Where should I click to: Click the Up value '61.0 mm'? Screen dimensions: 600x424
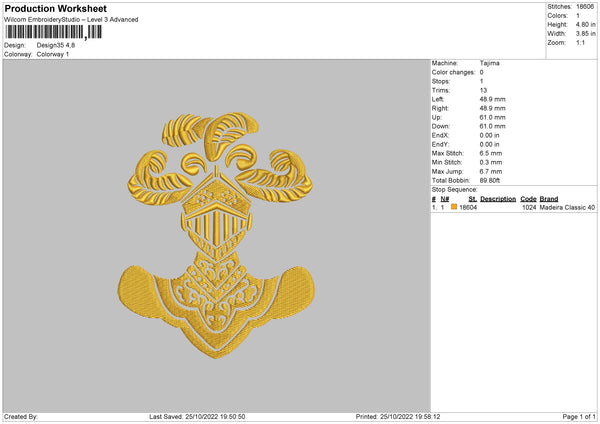[492, 117]
